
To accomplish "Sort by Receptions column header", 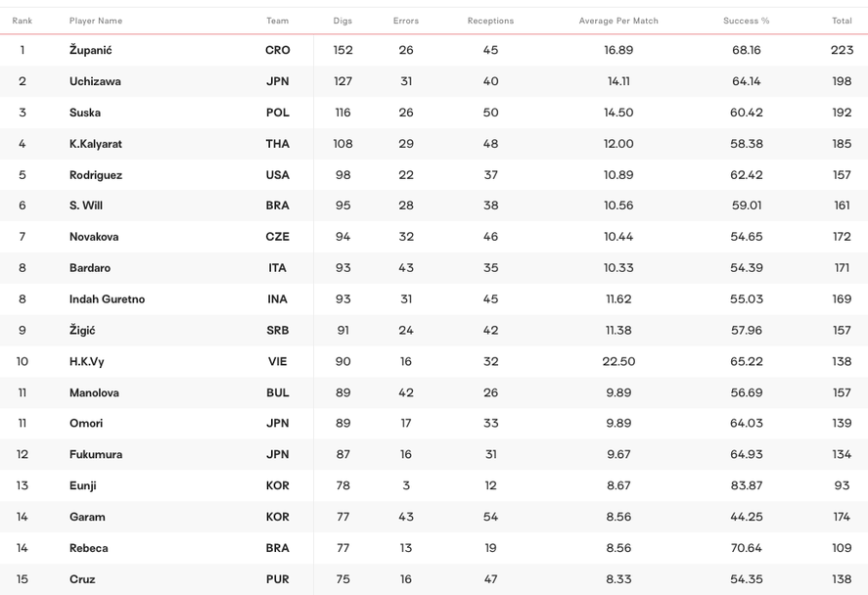I will coord(490,21).
